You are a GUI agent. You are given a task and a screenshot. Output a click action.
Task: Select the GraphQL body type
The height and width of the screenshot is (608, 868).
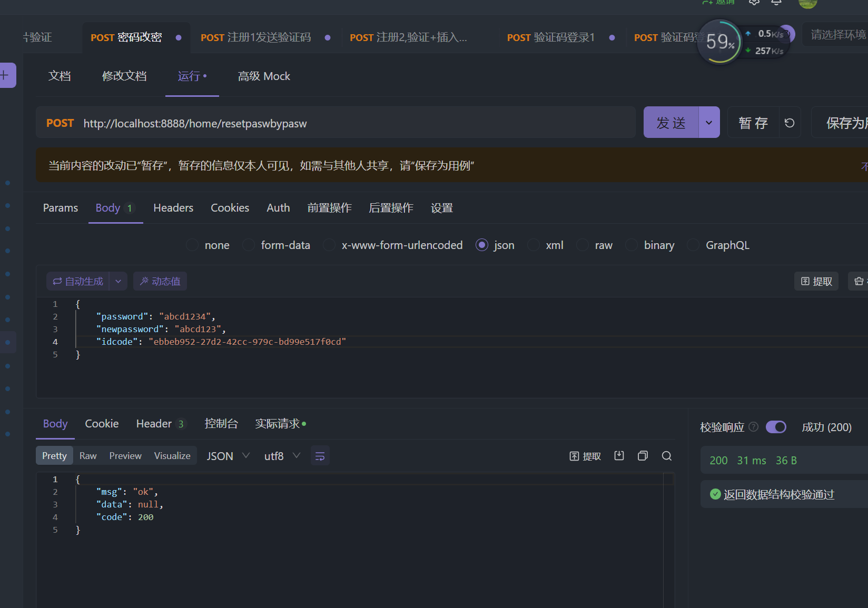coord(718,245)
